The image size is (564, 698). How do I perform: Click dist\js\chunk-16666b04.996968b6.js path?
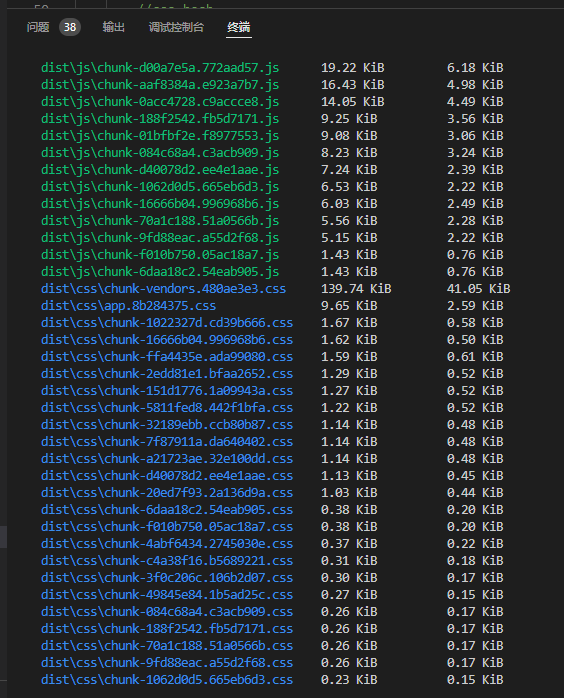tap(160, 203)
